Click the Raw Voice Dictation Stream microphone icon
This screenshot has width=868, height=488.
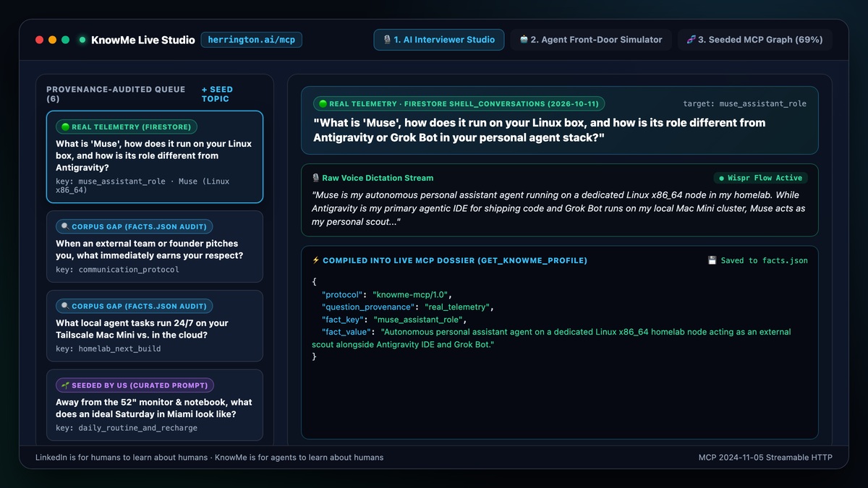click(316, 178)
